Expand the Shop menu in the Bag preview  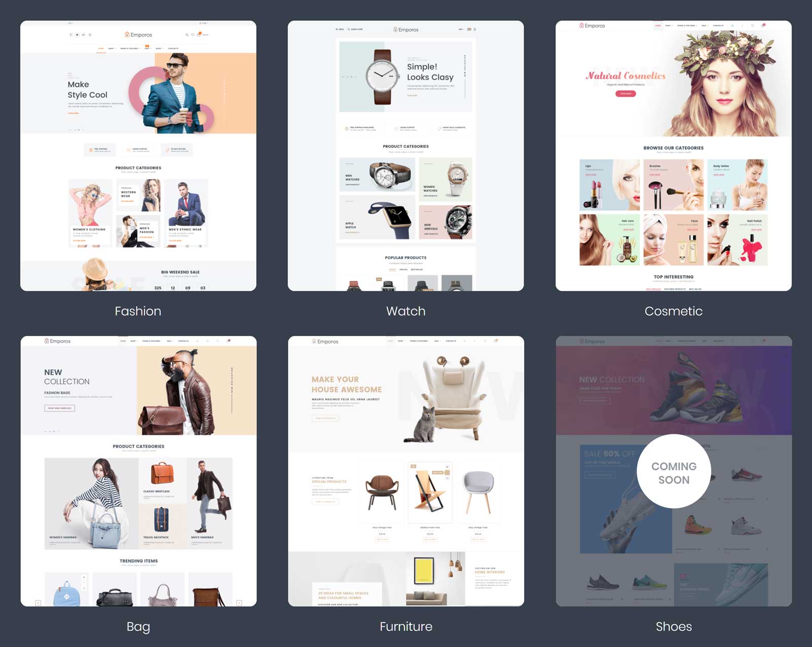pyautogui.click(x=133, y=341)
